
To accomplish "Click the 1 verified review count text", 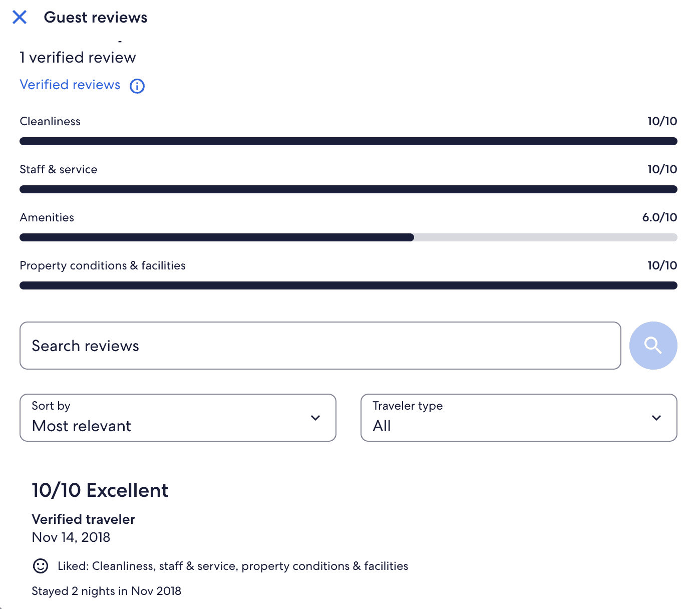I will point(78,58).
